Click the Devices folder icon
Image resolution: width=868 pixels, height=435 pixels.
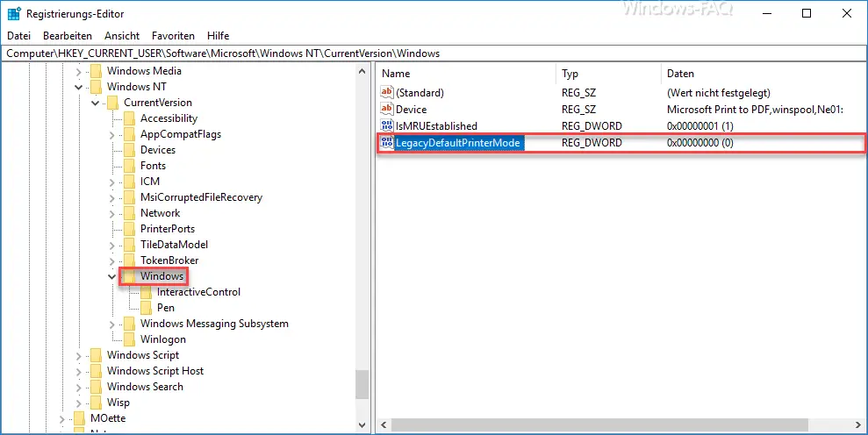click(129, 150)
